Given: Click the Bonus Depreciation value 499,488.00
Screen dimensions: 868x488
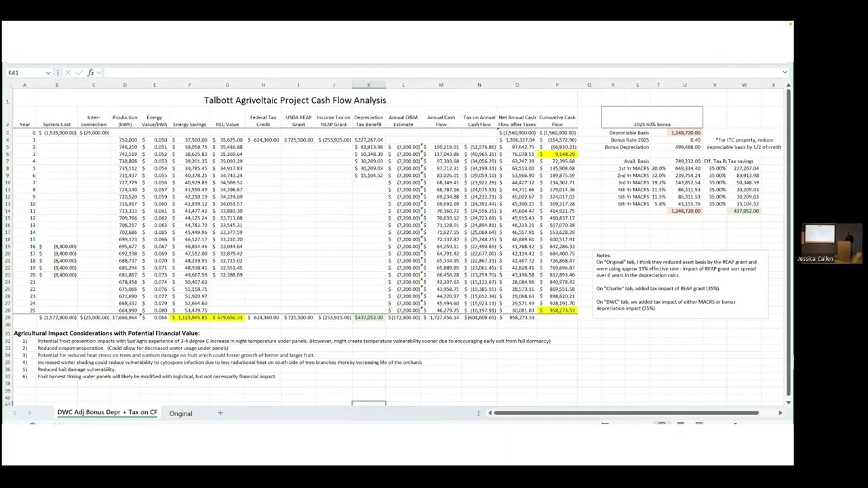Looking at the screenshot, I should (x=685, y=147).
